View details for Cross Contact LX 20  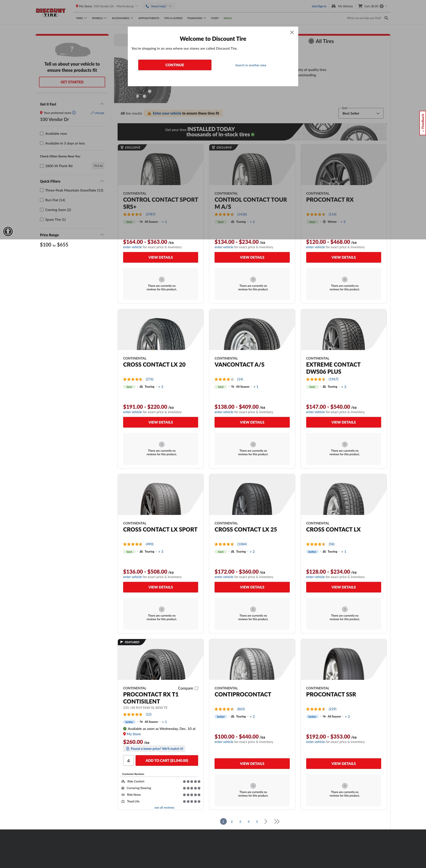click(161, 422)
